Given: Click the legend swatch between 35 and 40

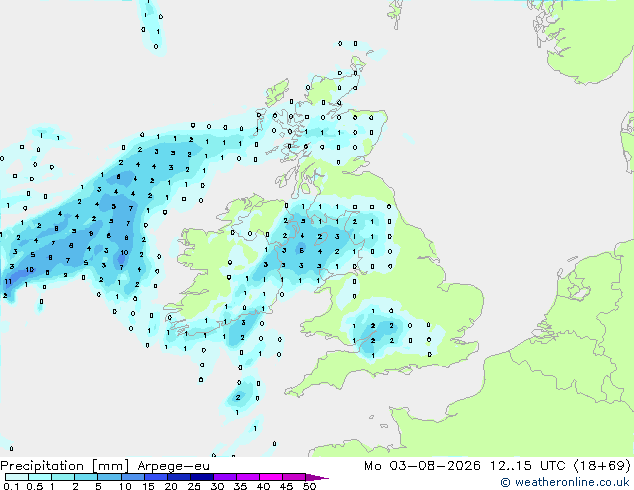Looking at the screenshot, I should click(x=247, y=477).
